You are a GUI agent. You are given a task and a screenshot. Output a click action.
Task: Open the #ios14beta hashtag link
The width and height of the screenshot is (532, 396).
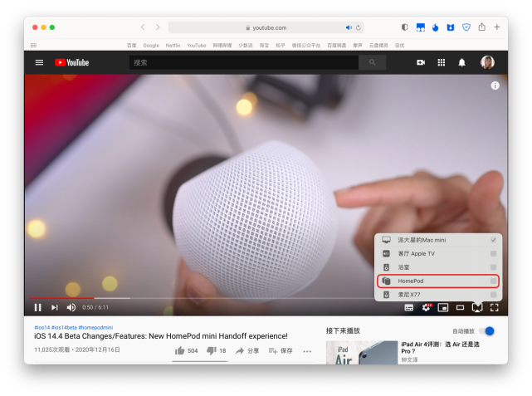(64, 327)
